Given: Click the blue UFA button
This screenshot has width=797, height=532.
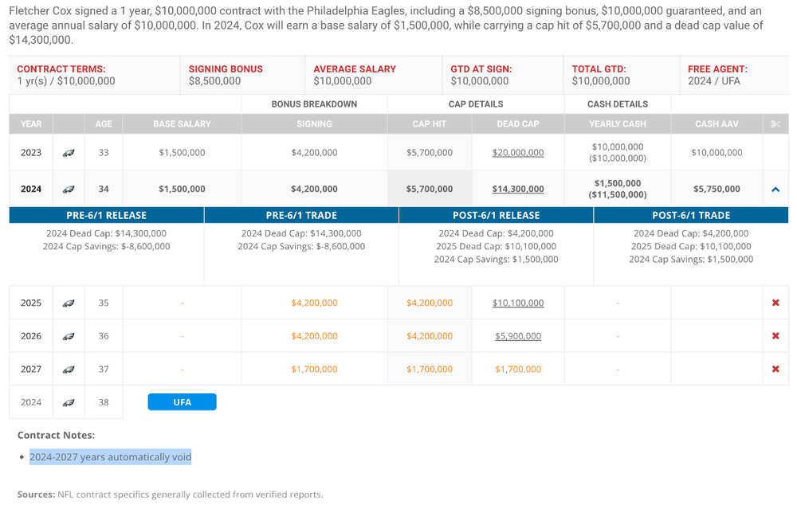Looking at the screenshot, I should click(x=182, y=402).
